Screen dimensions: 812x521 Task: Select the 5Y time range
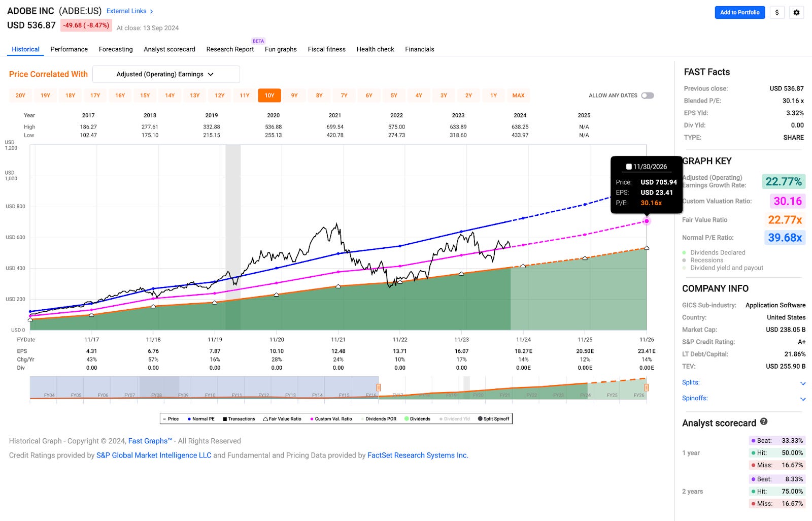pyautogui.click(x=394, y=95)
